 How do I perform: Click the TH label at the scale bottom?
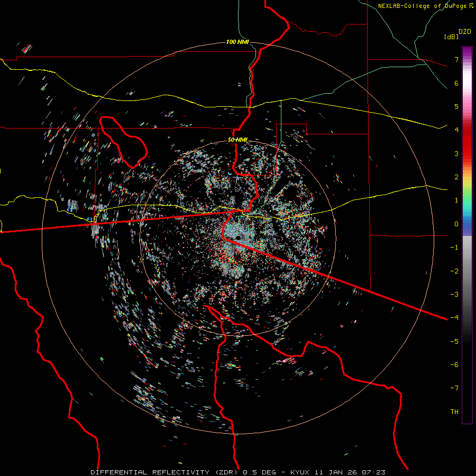tap(454, 411)
